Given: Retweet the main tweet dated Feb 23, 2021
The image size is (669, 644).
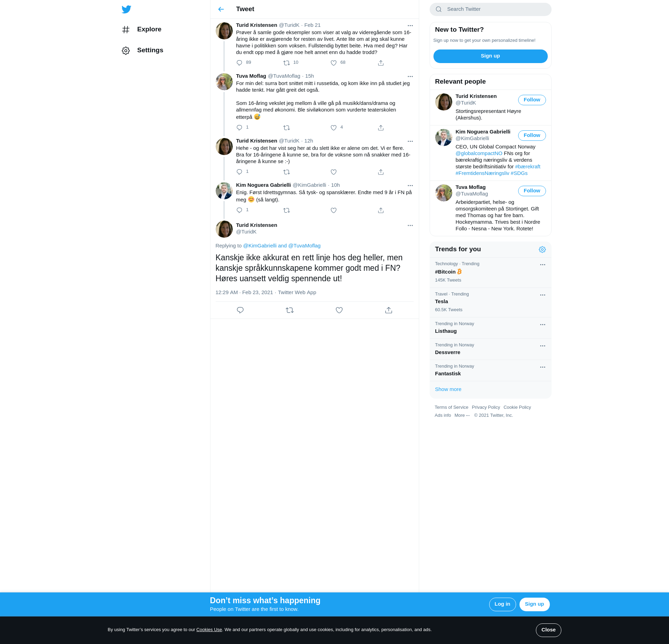Looking at the screenshot, I should pyautogui.click(x=290, y=310).
